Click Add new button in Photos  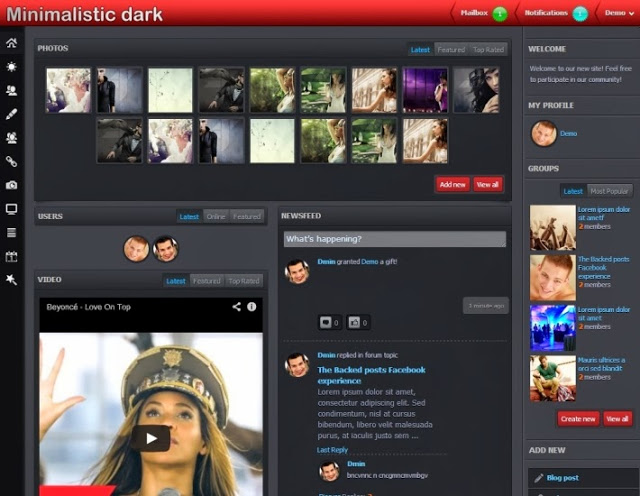452,184
